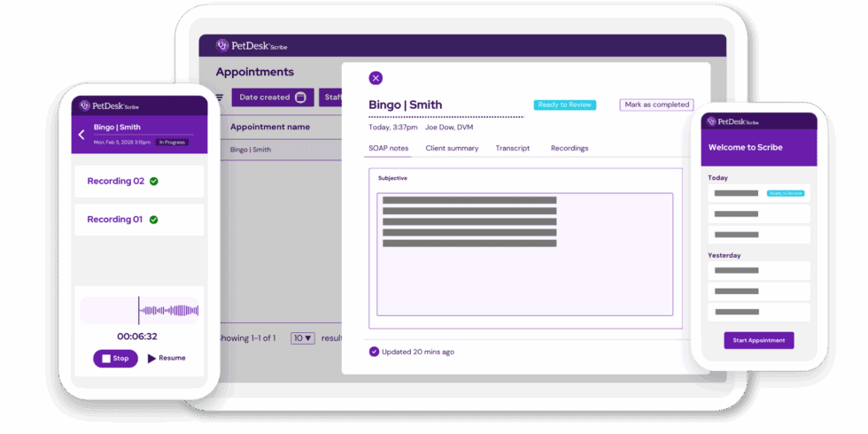Click the purple check icon beside Updated 20 mins ago

[374, 352]
